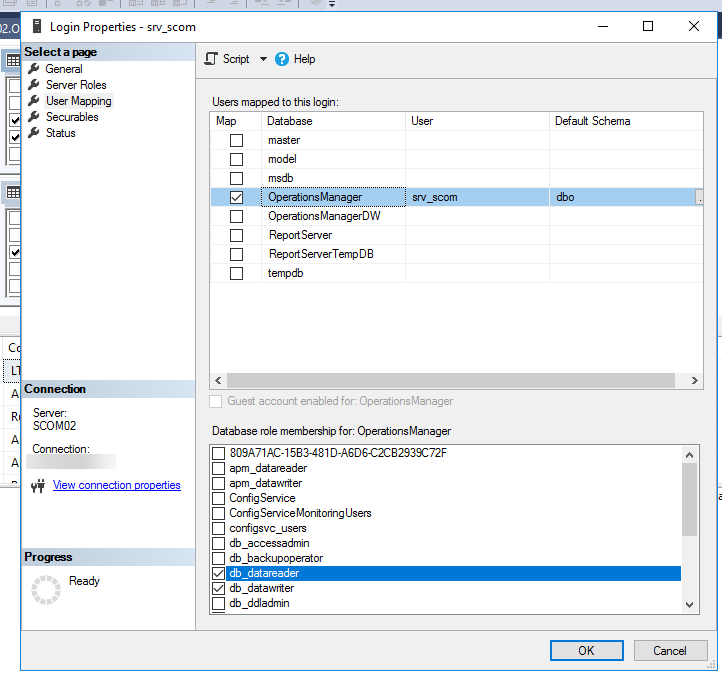This screenshot has height=677, width=722.
Task: Click the wrench icon beside Server Roles
Action: (34, 85)
